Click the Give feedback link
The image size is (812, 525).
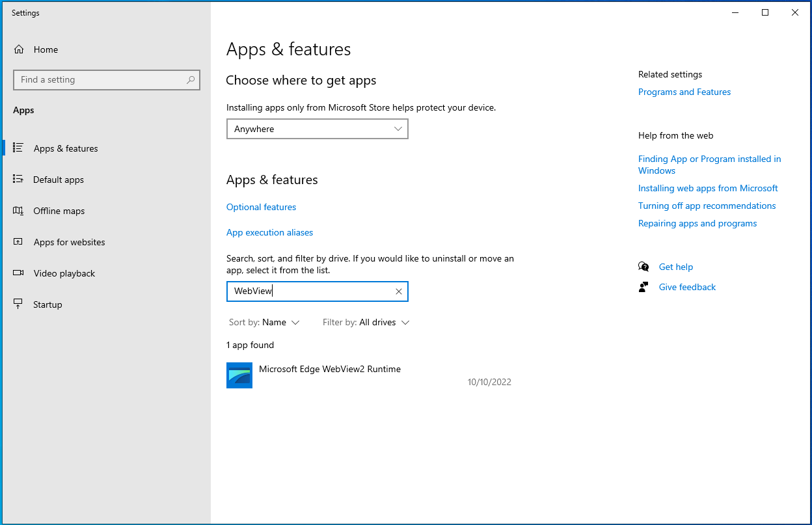point(687,287)
